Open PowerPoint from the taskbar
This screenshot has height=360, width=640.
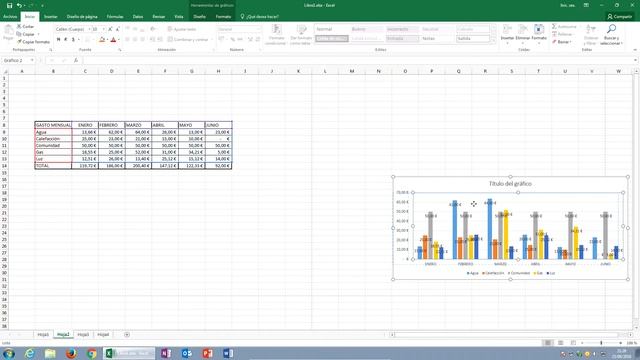tap(207, 353)
